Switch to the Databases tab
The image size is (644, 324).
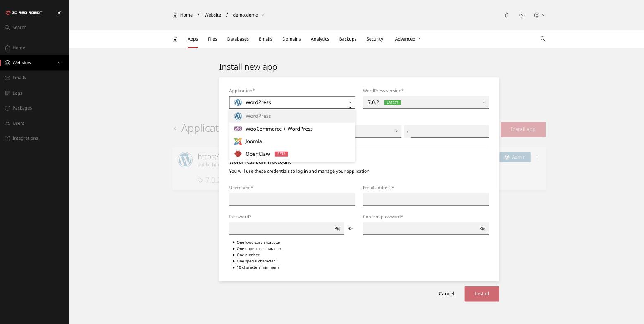coord(238,39)
